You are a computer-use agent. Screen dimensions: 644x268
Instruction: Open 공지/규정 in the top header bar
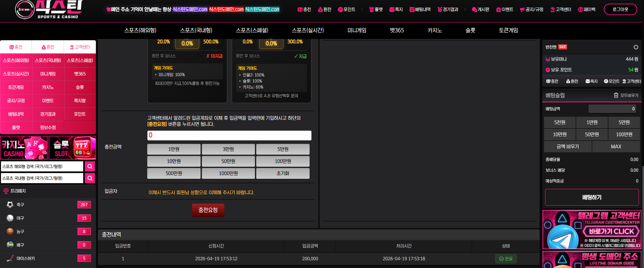(x=532, y=9)
